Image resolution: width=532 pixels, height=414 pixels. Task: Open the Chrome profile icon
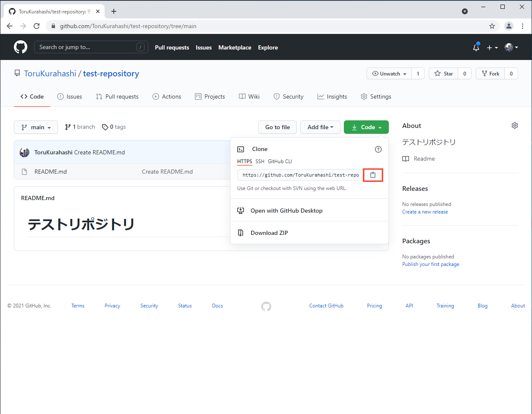tap(509, 26)
